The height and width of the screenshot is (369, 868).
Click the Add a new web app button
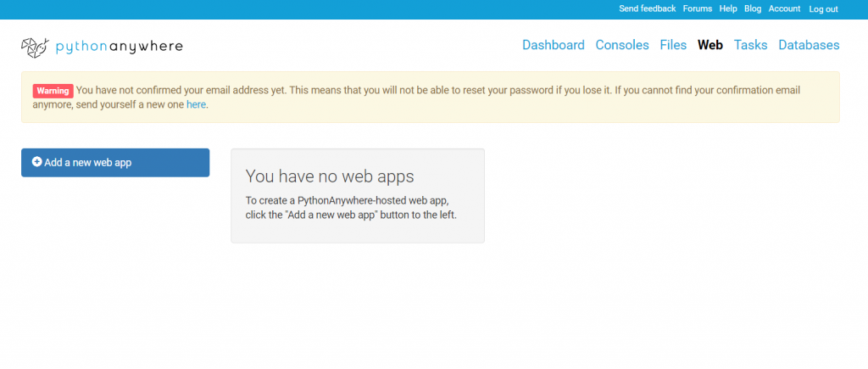[115, 162]
